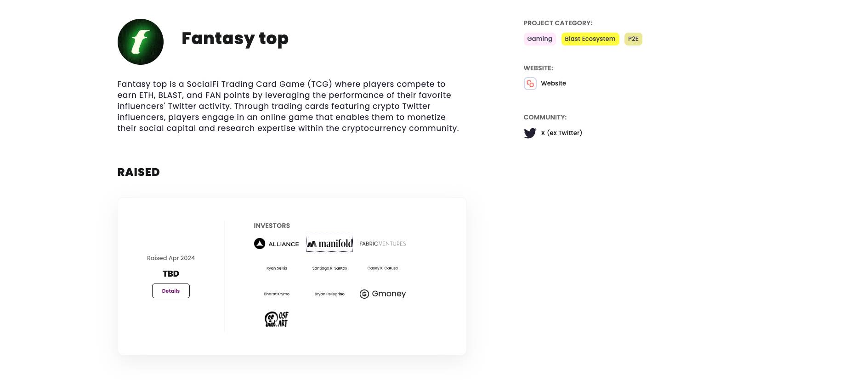Click investor Ryan Selkis
This screenshot has width=868, height=380.
click(x=277, y=268)
